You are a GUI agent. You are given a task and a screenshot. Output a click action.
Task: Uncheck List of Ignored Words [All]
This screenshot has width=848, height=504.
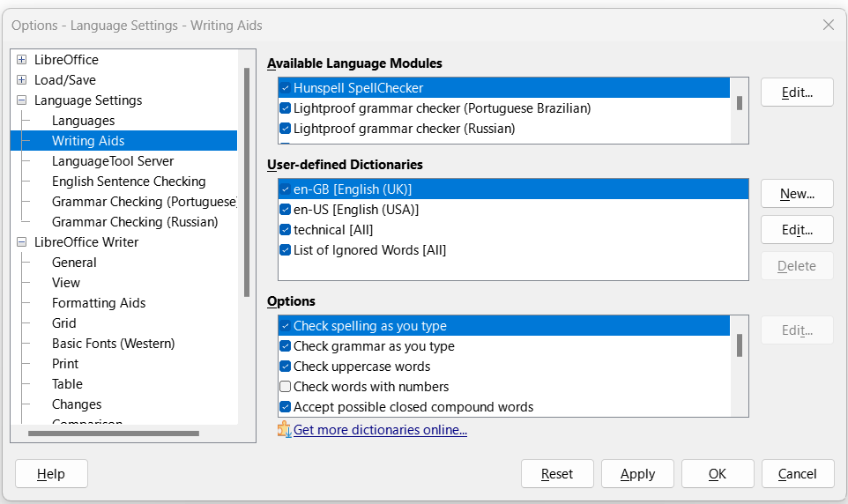[286, 250]
